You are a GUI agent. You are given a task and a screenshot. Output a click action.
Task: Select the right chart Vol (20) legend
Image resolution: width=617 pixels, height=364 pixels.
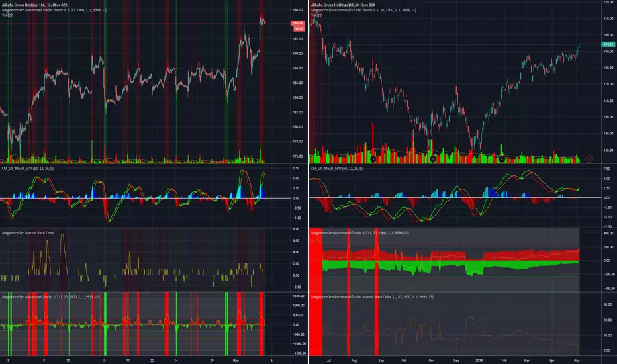[x=316, y=15]
